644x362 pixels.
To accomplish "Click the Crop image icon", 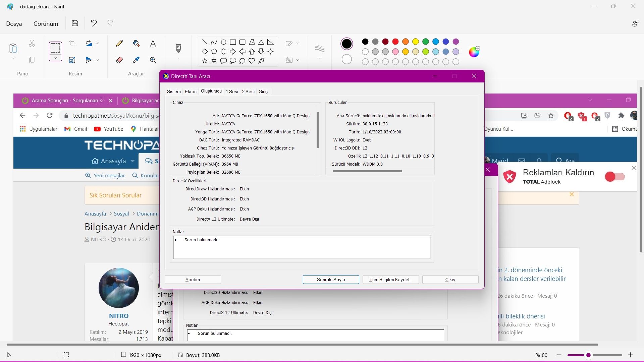I will click(72, 43).
